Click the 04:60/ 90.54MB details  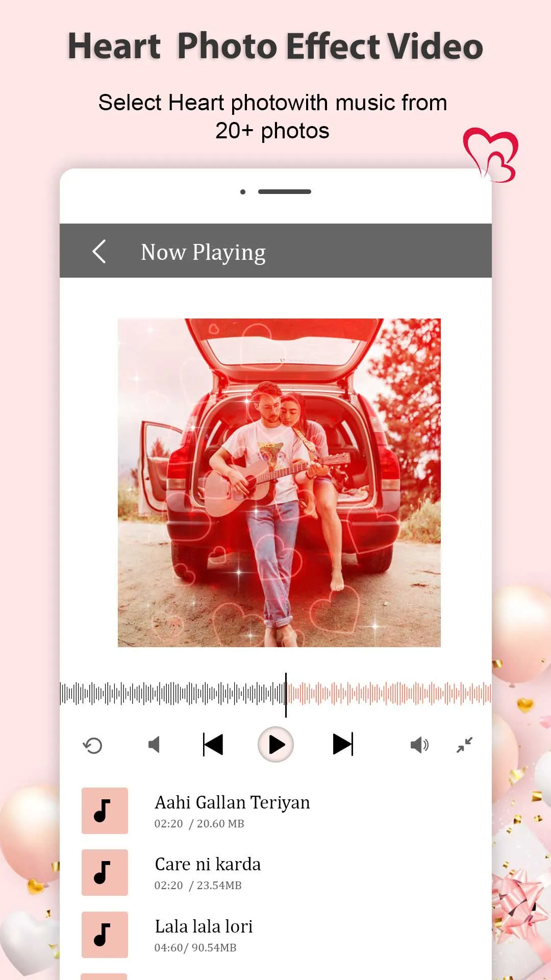[x=195, y=948]
